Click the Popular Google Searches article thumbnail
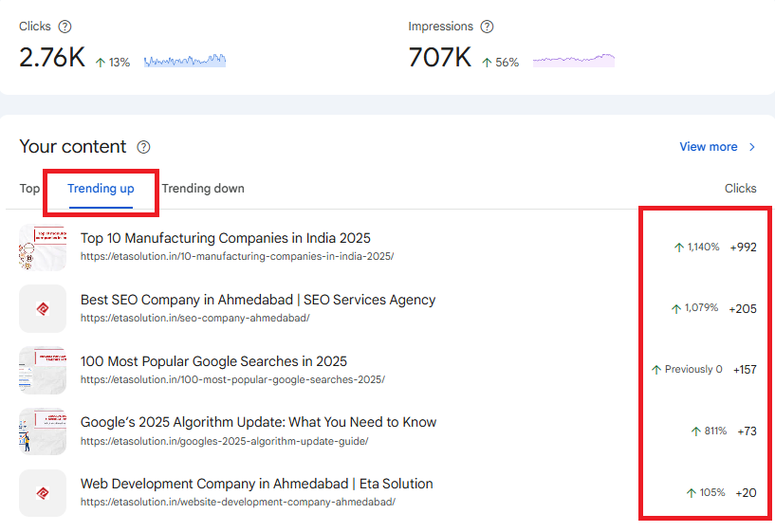Image resolution: width=775 pixels, height=532 pixels. click(43, 371)
